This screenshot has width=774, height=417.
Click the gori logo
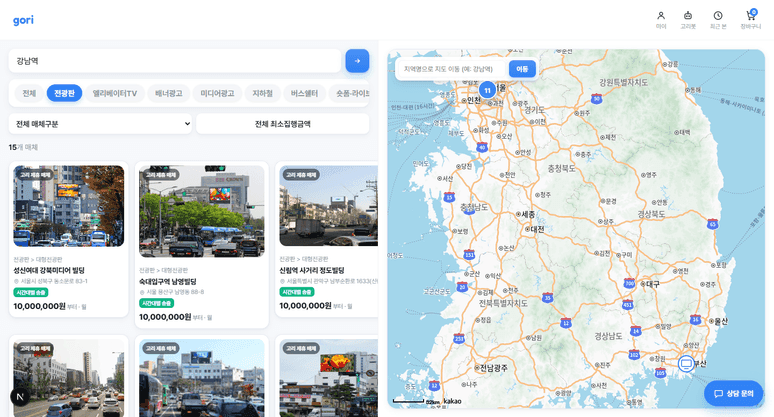pyautogui.click(x=23, y=20)
